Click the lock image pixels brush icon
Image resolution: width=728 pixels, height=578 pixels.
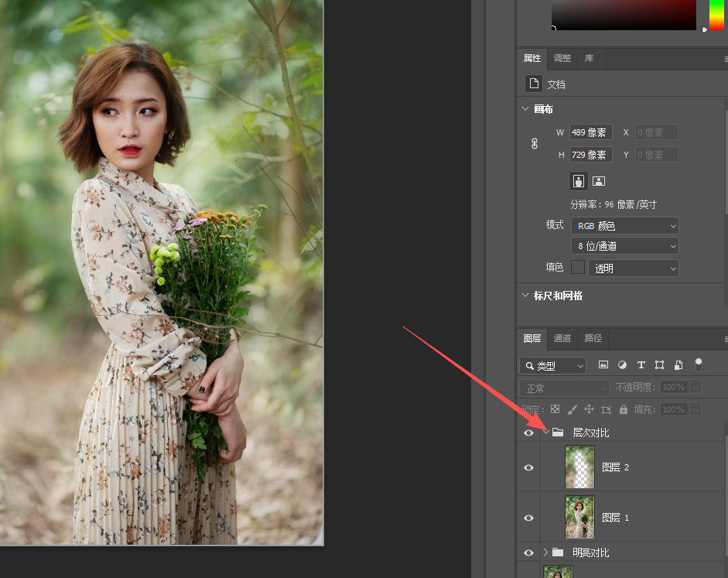pos(572,409)
